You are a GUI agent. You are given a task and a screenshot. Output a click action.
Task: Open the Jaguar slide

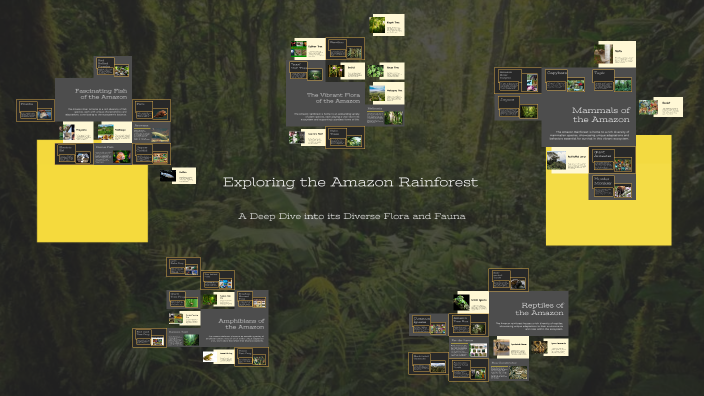coord(518,108)
